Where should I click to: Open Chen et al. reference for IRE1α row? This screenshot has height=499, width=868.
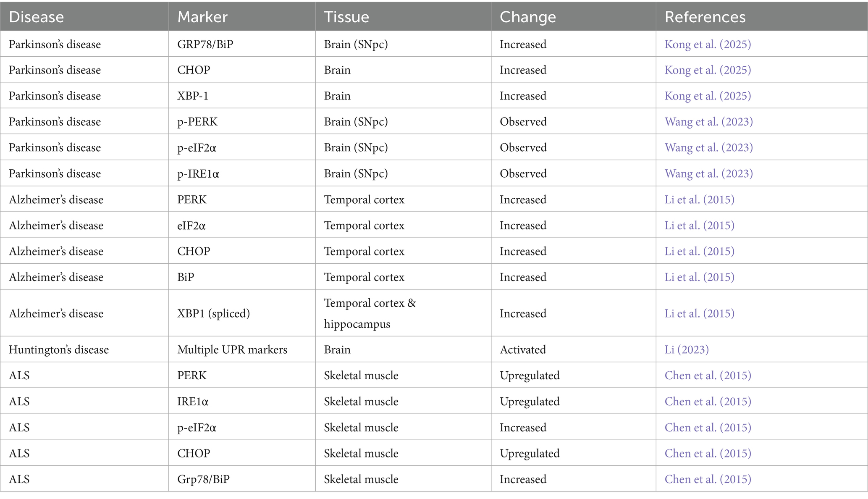(x=708, y=402)
